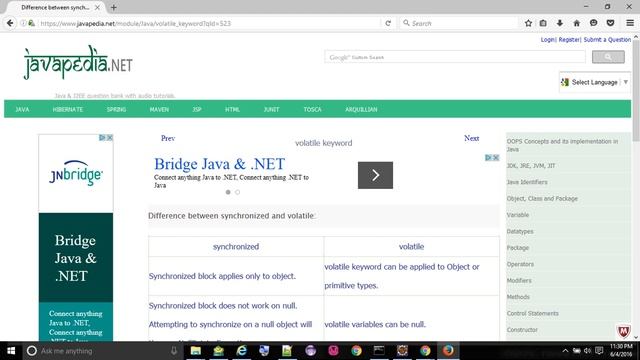This screenshot has width=640, height=360.
Task: Go to the Prev question link
Action: coord(168,138)
